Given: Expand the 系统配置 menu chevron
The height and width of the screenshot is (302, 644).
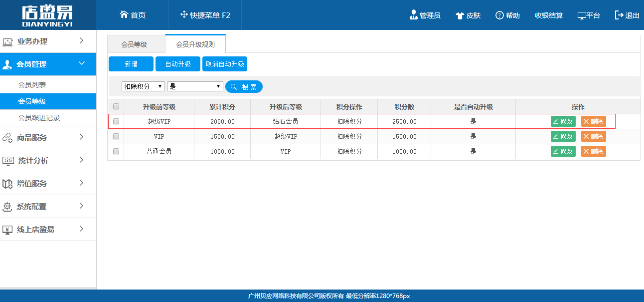Looking at the screenshot, I should [x=81, y=206].
